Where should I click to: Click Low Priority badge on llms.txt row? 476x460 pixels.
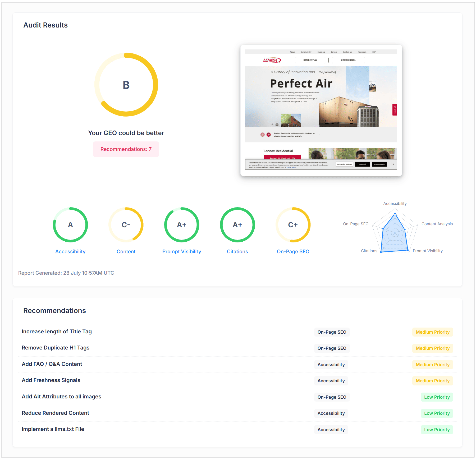point(437,430)
